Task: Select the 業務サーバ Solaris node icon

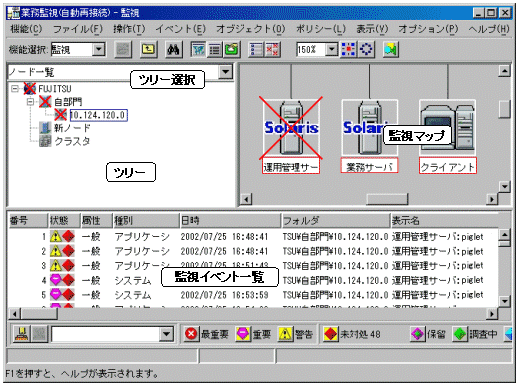Action: 369,127
